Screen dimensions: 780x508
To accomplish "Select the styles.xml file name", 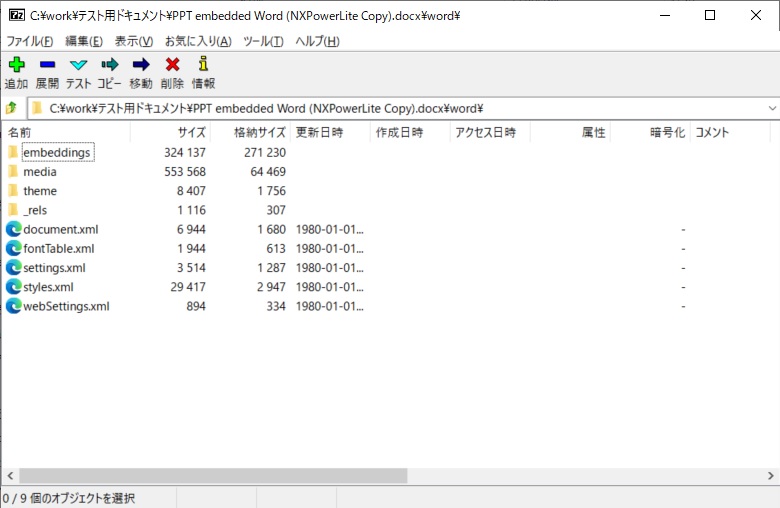I will [48, 287].
